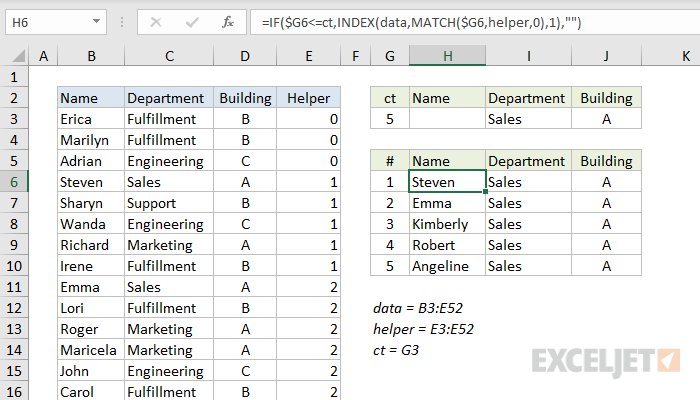The width and height of the screenshot is (700, 400).
Task: Select the cell containing Steven in column H
Action: coord(447,182)
